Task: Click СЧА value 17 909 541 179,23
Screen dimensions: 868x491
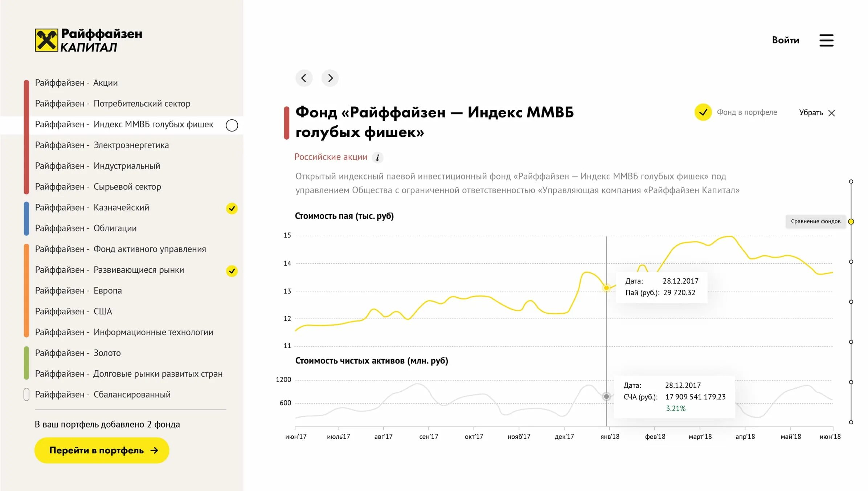Action: [x=695, y=397]
